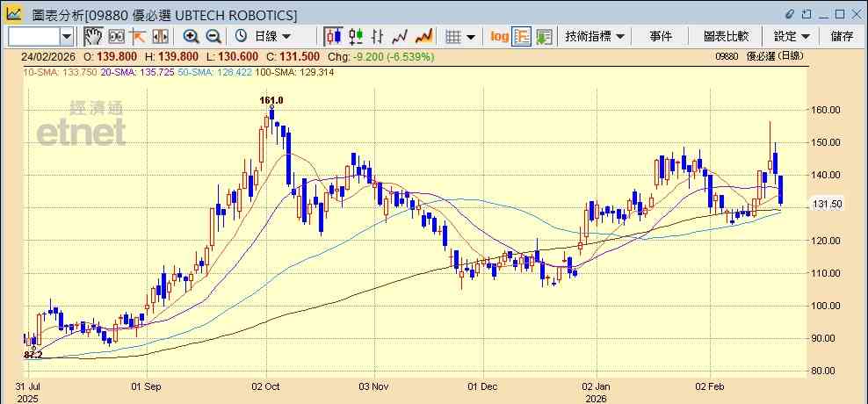This screenshot has width=868, height=404.
Task: Switch to line chart style
Action: coord(400,37)
